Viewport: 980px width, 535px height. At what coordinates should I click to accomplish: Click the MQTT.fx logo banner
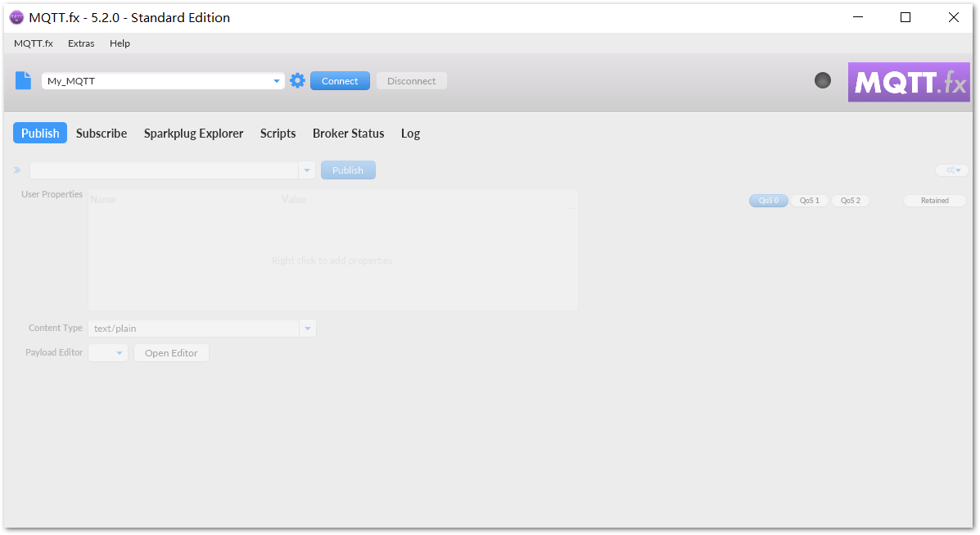tap(909, 82)
